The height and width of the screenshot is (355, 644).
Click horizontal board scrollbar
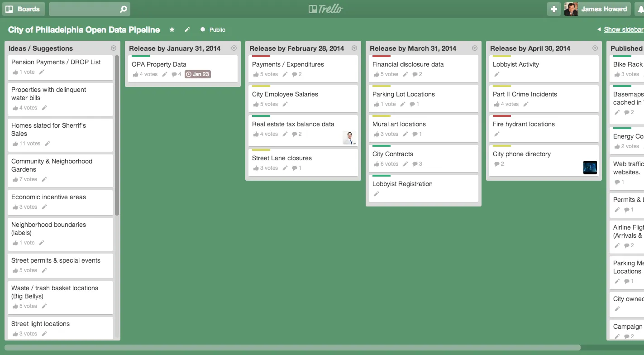pyautogui.click(x=292, y=348)
